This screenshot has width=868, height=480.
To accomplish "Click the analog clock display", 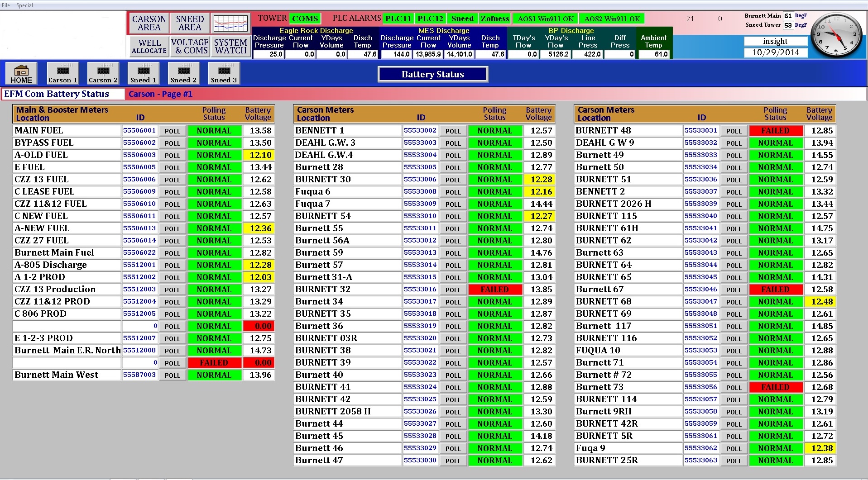I will (x=836, y=35).
